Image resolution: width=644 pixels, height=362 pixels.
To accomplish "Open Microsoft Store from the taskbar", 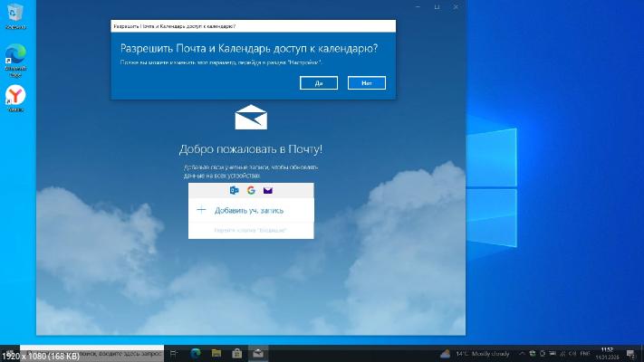I will 237,353.
